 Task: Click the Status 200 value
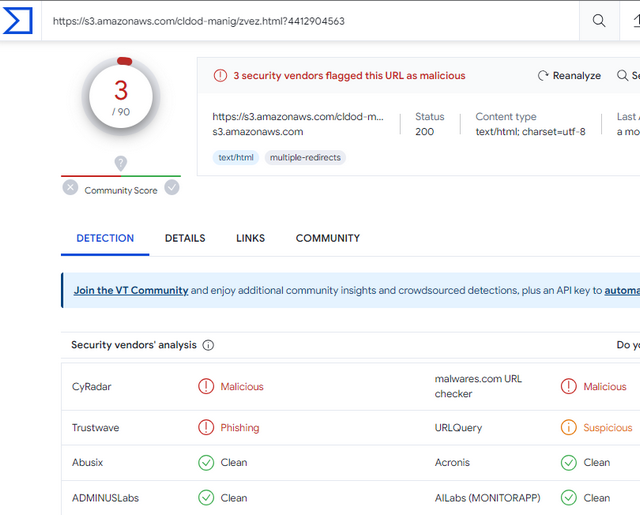coord(424,132)
